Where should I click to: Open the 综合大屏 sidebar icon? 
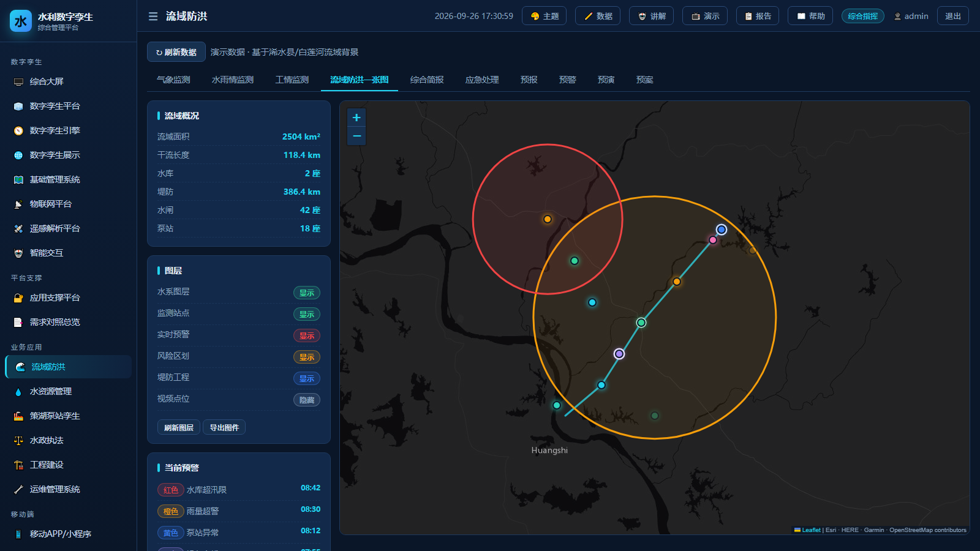pos(18,82)
